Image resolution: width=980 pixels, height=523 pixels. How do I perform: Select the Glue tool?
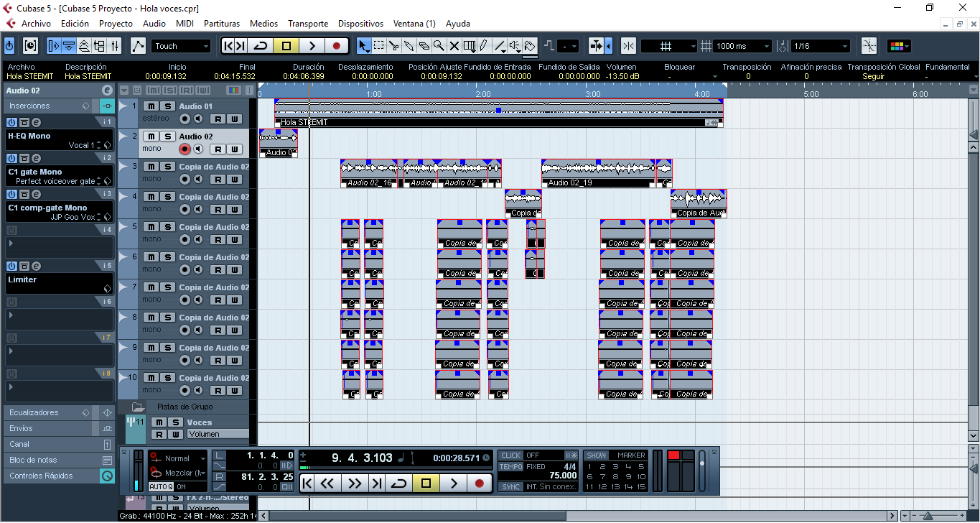[409, 46]
